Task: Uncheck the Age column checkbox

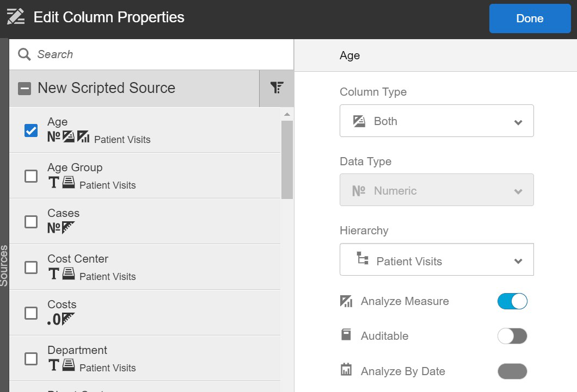Action: (x=31, y=130)
